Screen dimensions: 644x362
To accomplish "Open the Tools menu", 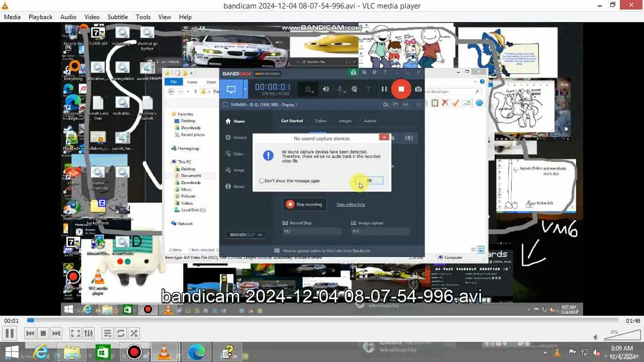I will click(x=143, y=17).
